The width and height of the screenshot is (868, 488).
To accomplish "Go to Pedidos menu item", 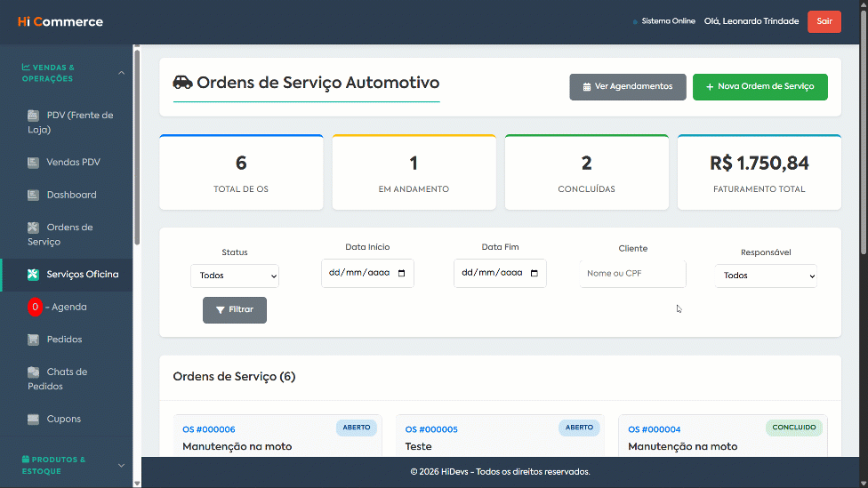I will [x=67, y=340].
